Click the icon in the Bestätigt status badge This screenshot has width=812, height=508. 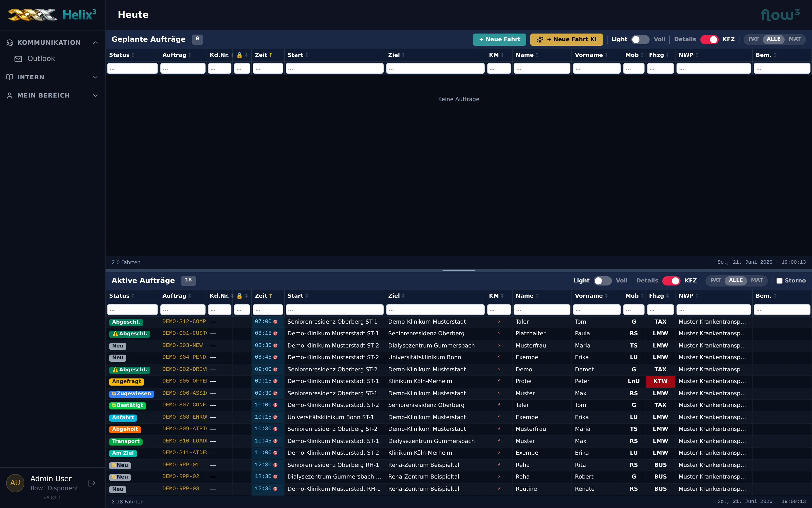(114, 405)
